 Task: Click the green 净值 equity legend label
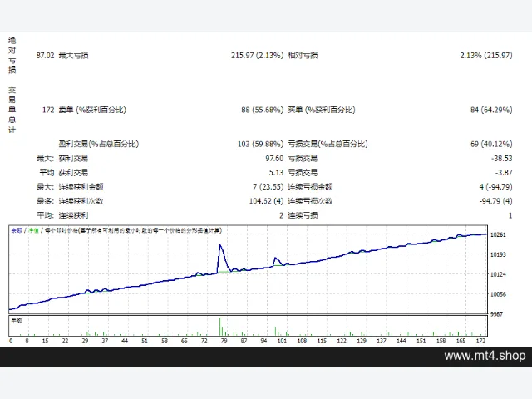(x=34, y=231)
